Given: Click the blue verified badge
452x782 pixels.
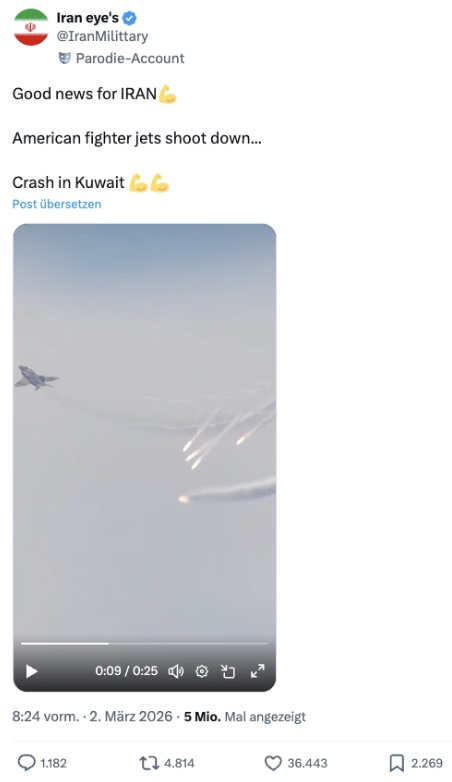Looking at the screenshot, I should 130,18.
